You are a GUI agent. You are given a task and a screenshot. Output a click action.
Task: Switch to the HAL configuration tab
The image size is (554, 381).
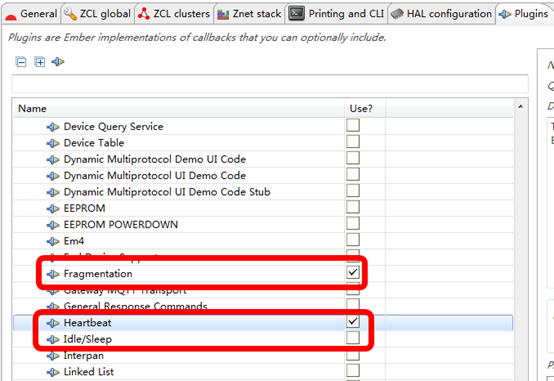pos(441,14)
